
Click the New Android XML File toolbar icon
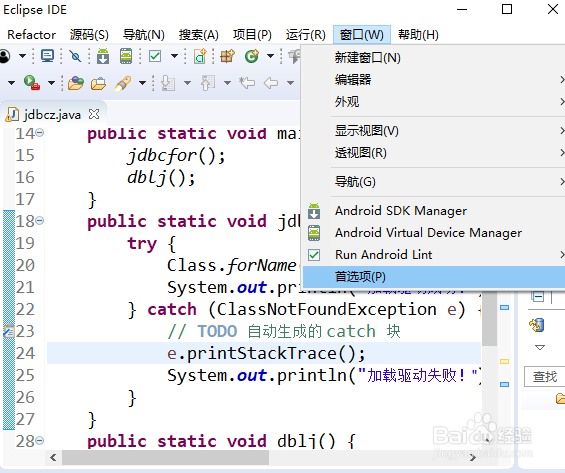click(x=200, y=56)
